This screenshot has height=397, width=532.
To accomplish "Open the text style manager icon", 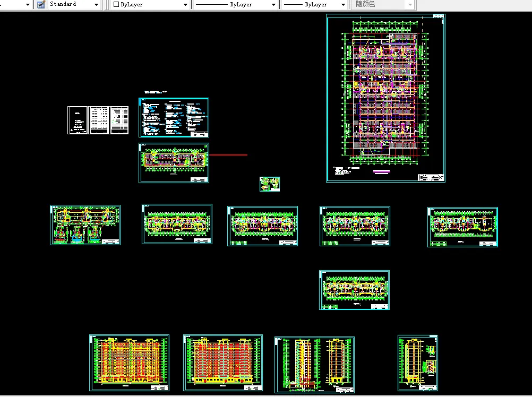I will coord(41,4).
